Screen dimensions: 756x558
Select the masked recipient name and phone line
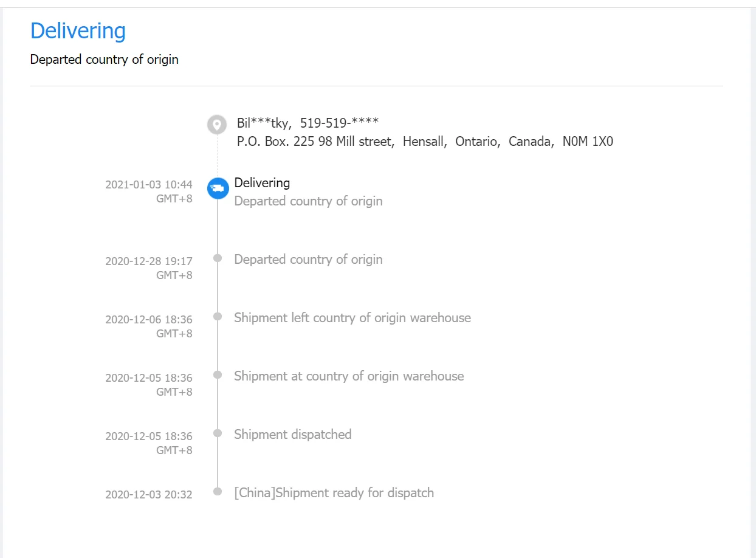pos(308,123)
